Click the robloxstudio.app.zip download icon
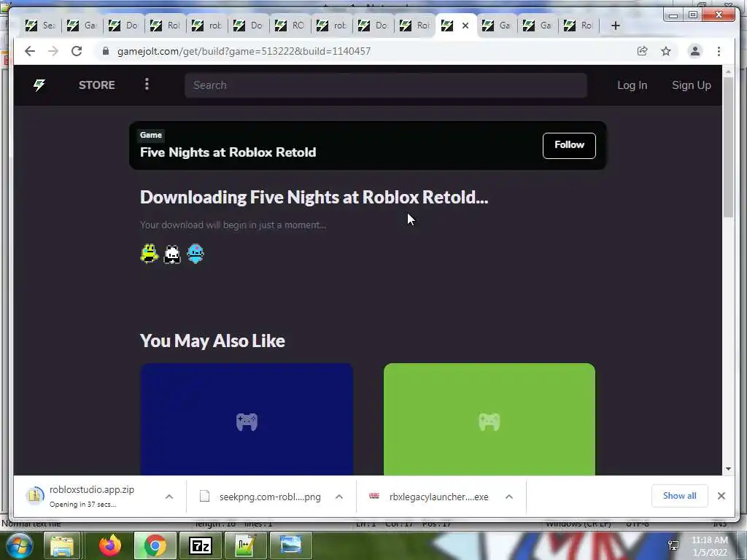The width and height of the screenshot is (747, 560). (34, 496)
